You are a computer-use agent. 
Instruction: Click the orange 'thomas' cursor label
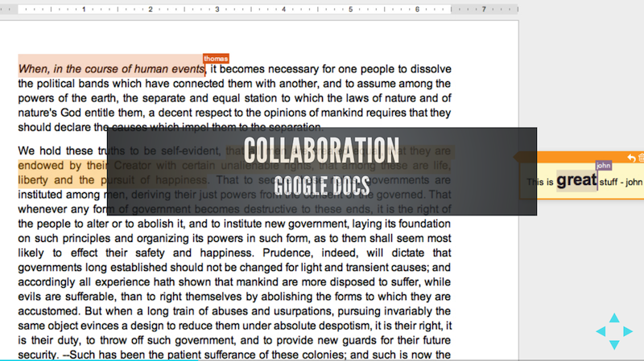pyautogui.click(x=216, y=59)
